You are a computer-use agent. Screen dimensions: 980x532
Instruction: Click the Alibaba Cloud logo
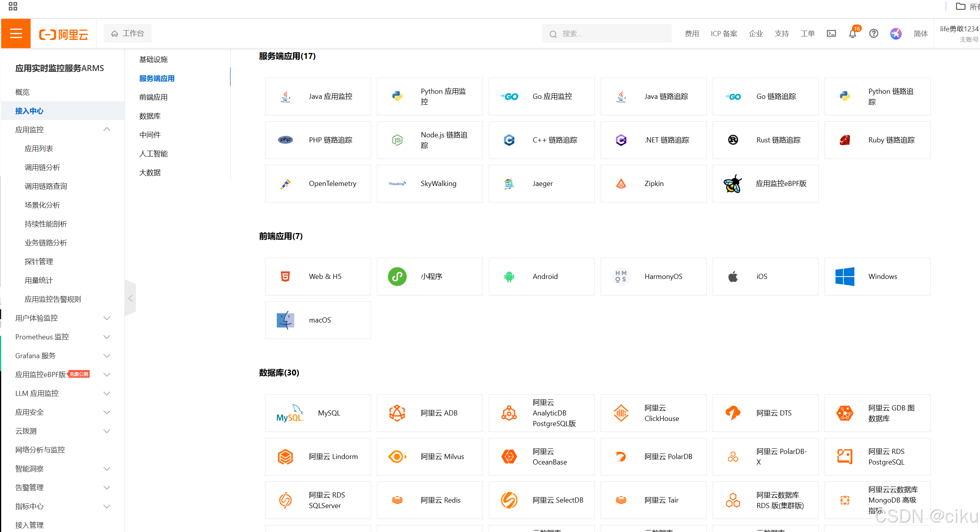[64, 34]
